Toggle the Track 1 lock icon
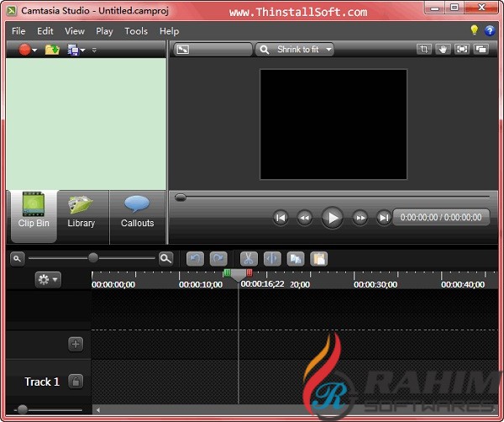Image resolution: width=504 pixels, height=422 pixels. pyautogui.click(x=76, y=382)
